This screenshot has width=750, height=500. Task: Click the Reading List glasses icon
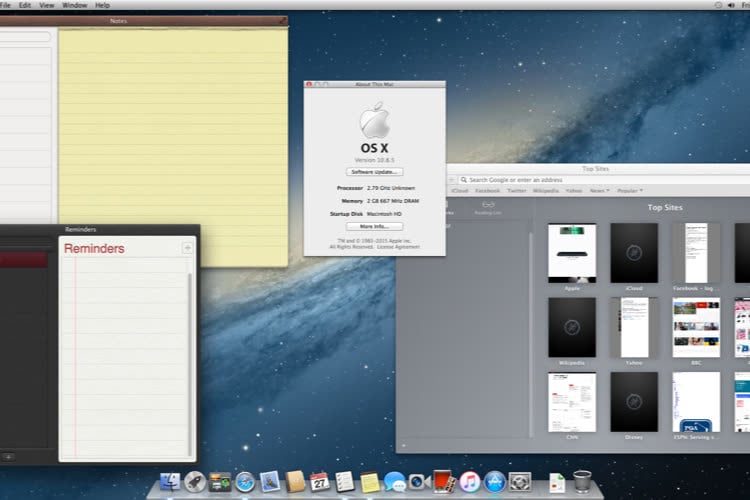(488, 205)
